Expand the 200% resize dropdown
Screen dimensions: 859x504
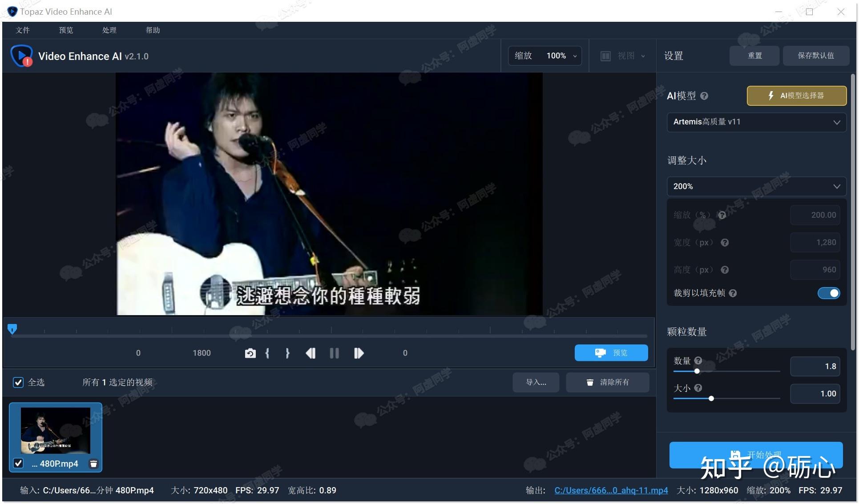756,187
